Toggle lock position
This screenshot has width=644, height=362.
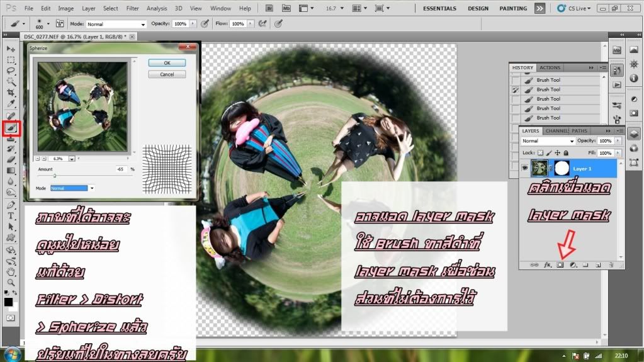tap(557, 153)
